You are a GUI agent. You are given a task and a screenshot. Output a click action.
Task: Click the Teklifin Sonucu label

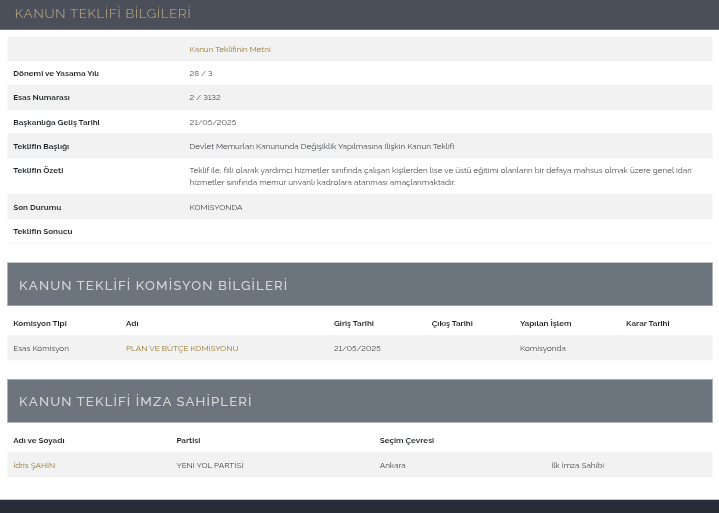pyautogui.click(x=43, y=232)
